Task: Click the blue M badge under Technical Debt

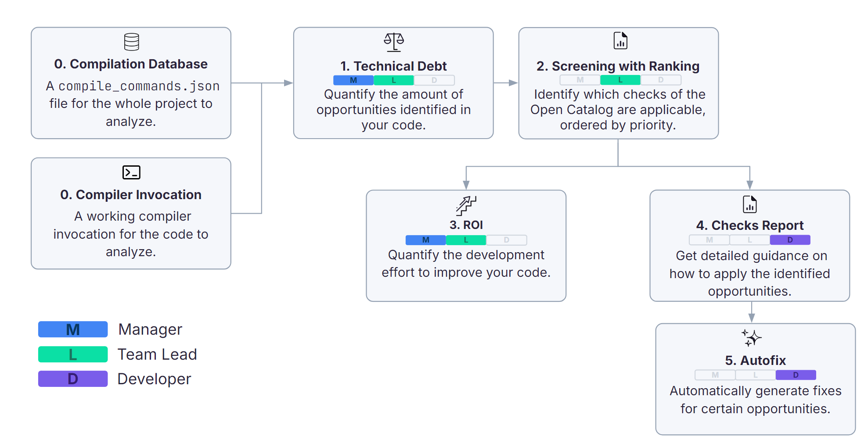Action: click(353, 80)
